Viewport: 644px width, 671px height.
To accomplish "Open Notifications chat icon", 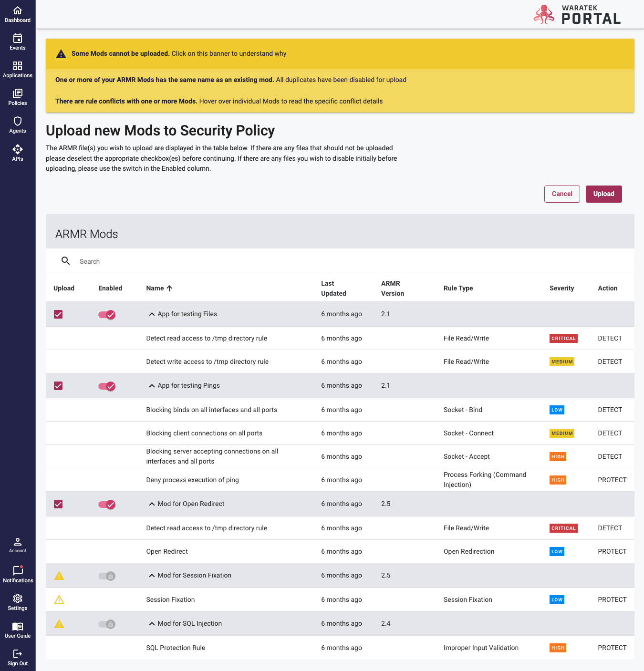I will [18, 570].
